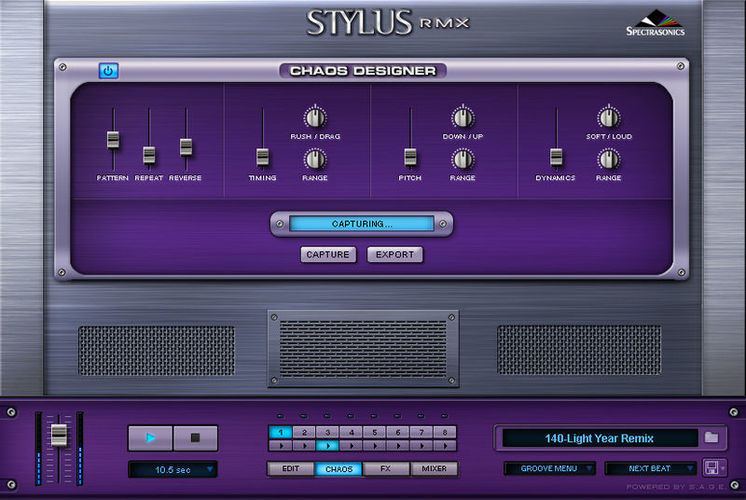
Task: Click the floppy disk save icon
Action: pos(712,468)
